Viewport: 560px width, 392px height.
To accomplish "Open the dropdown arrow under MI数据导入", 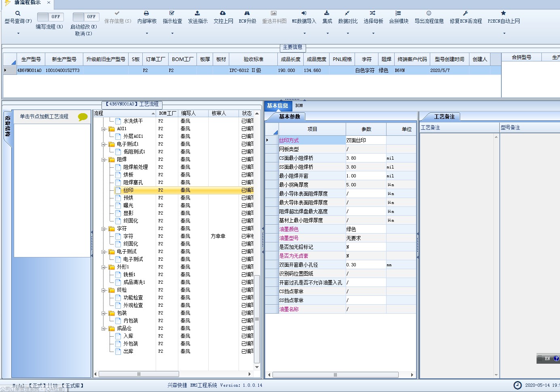I will tap(304, 33).
